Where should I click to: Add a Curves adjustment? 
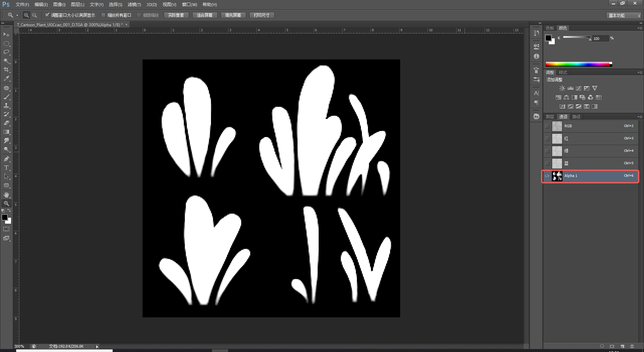pyautogui.click(x=579, y=88)
